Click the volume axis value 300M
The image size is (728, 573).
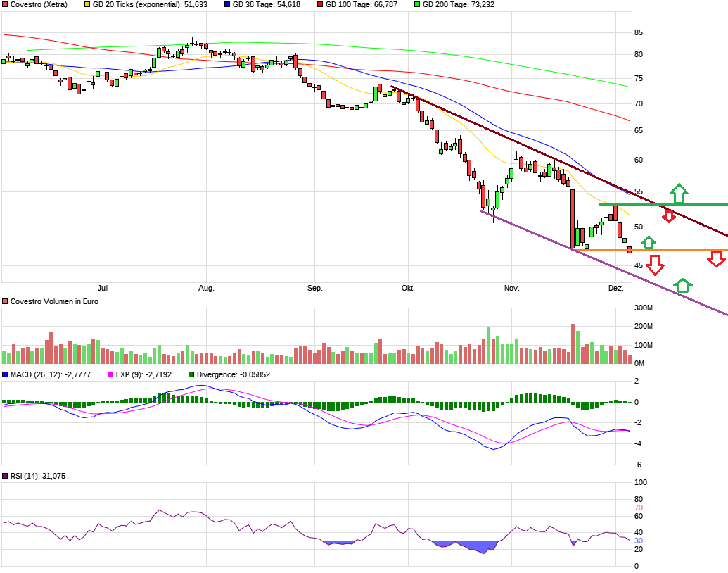(644, 308)
